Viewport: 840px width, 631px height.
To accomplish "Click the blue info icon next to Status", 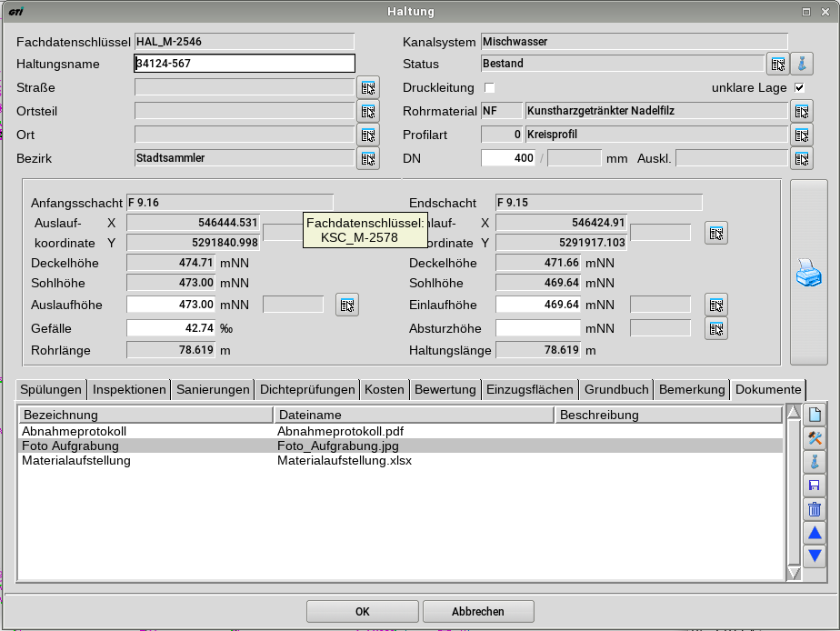I will (x=802, y=64).
